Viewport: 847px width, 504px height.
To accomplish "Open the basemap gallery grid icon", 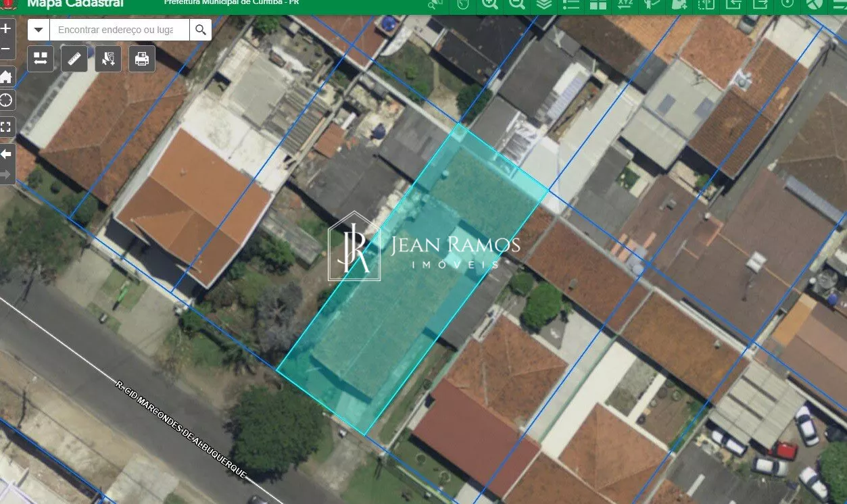I will coord(598,4).
